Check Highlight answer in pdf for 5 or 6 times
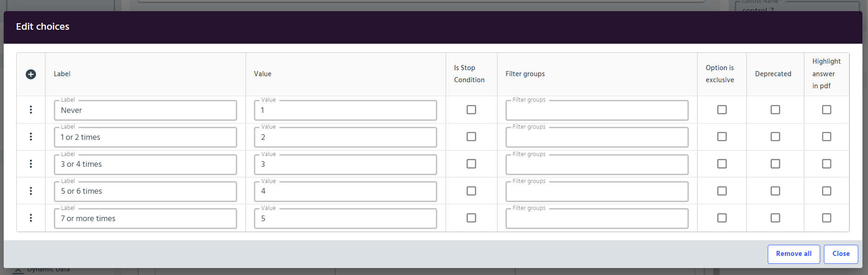 tap(827, 191)
